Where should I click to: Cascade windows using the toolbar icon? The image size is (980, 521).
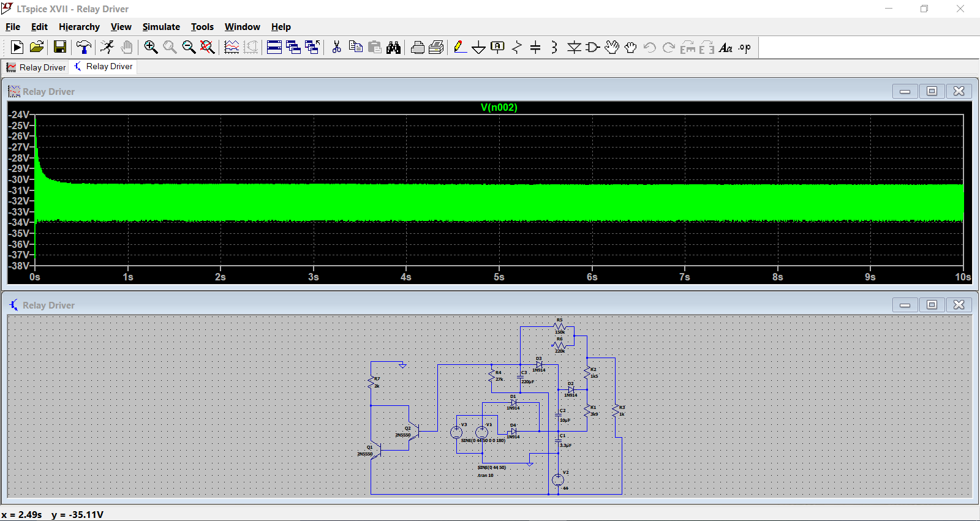[x=293, y=47]
